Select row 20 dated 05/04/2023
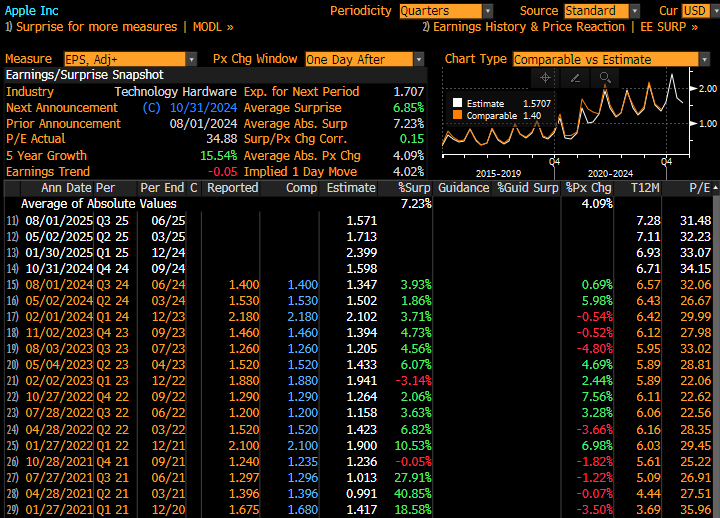720x518 pixels. point(359,365)
